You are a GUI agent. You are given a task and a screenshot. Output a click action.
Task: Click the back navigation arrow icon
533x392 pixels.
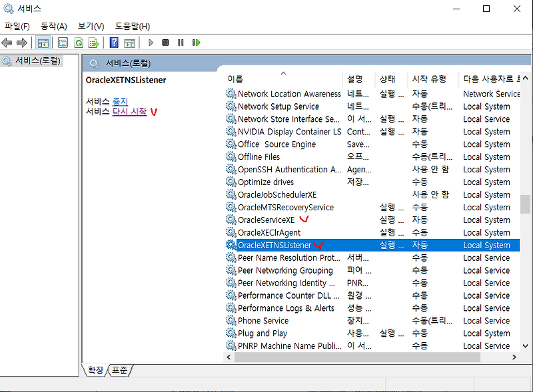coord(7,42)
